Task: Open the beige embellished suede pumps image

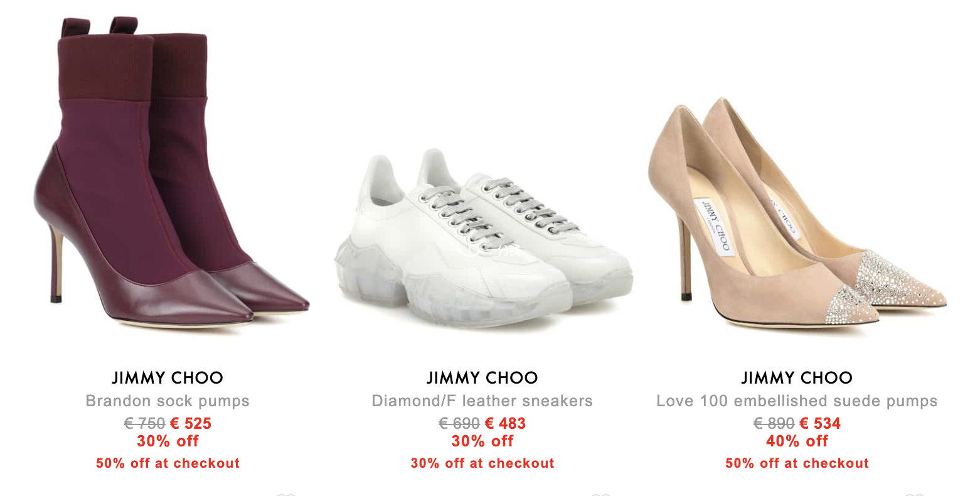Action: tap(797, 213)
